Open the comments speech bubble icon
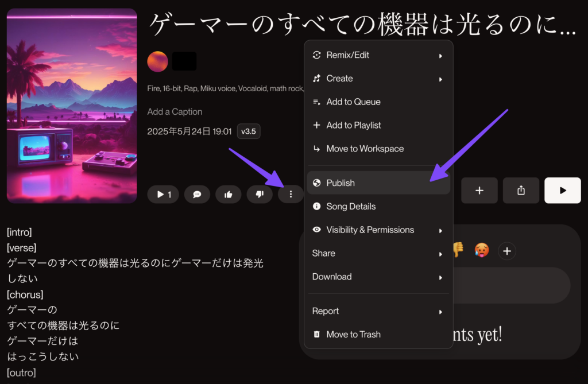Screen dimensions: 588x384 tap(197, 195)
